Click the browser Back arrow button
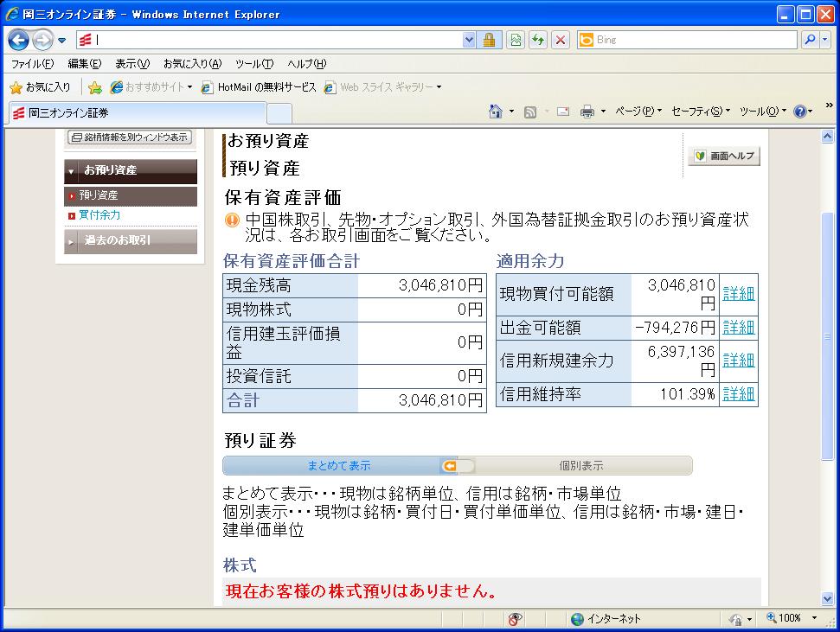Screen dimensions: 840x632 [x=19, y=40]
